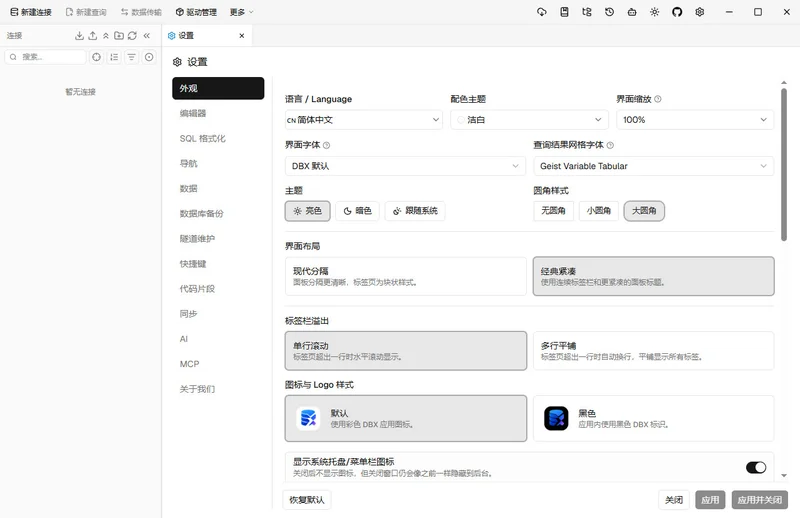Image resolution: width=800 pixels, height=518 pixels.
Task: Open the 界面字体 DBX 默认 dropdown
Action: click(x=406, y=166)
